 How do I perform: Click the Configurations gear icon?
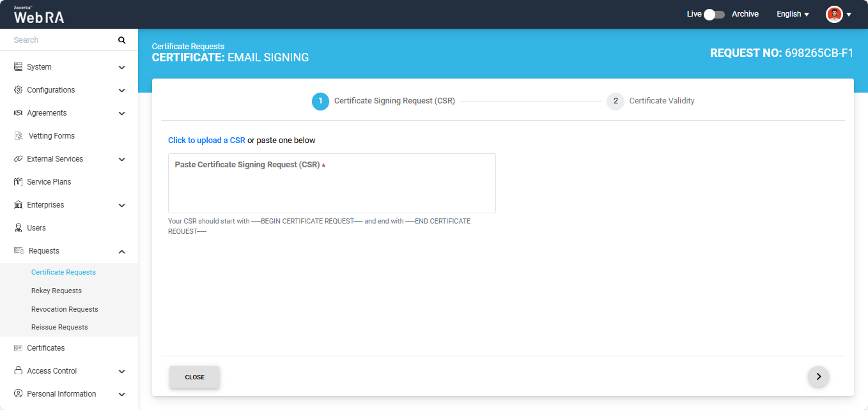pos(18,90)
